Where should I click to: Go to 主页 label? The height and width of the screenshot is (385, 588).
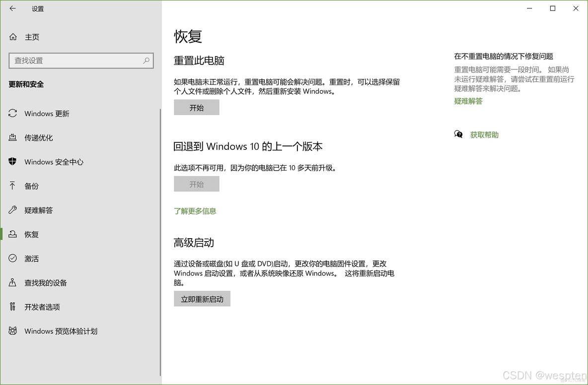pyautogui.click(x=32, y=37)
